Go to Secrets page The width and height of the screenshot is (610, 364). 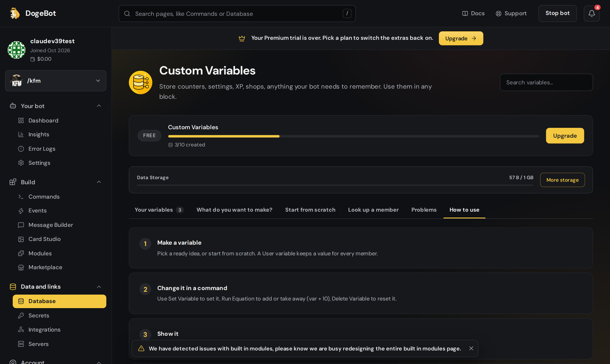tap(59, 315)
